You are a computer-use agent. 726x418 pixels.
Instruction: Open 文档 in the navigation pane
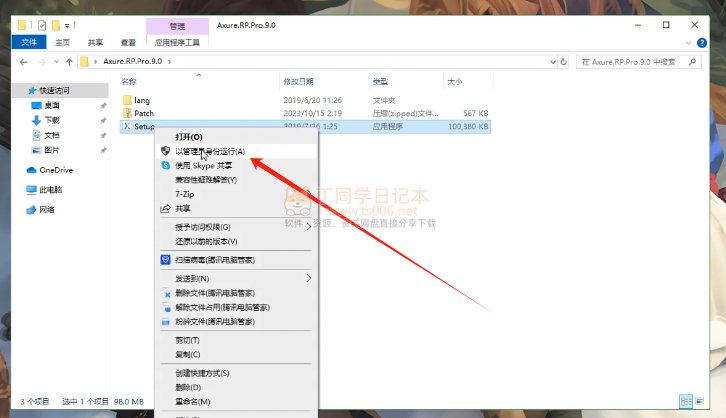click(51, 135)
